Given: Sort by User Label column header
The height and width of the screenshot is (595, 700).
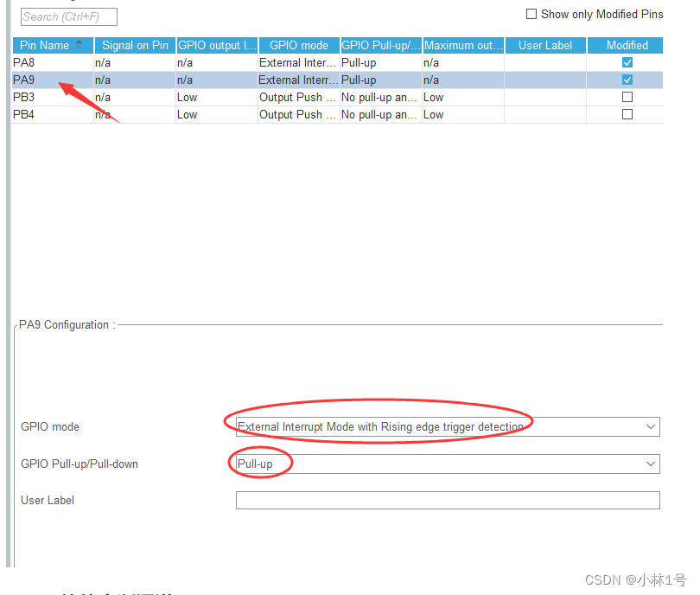Looking at the screenshot, I should 545,46.
